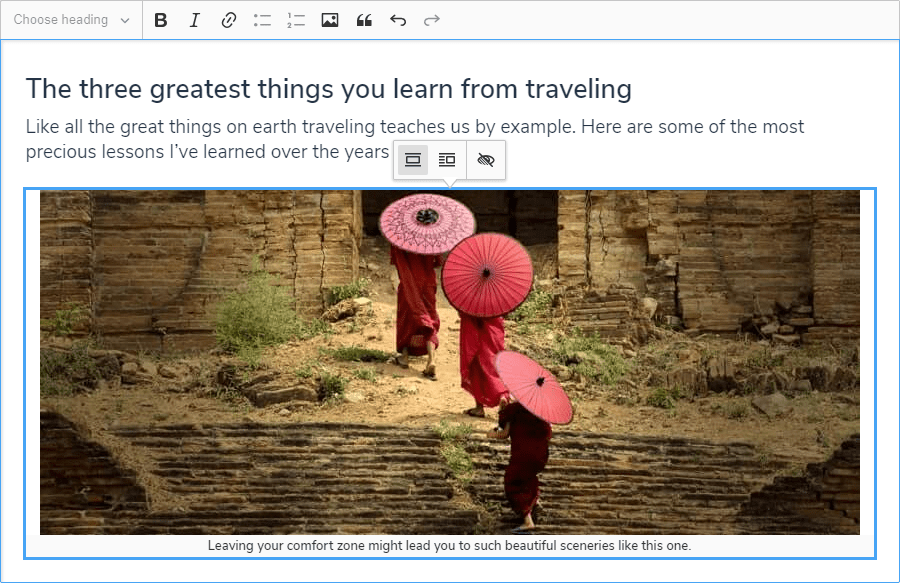Select full size image style
This screenshot has height=583, width=900.
(x=413, y=160)
